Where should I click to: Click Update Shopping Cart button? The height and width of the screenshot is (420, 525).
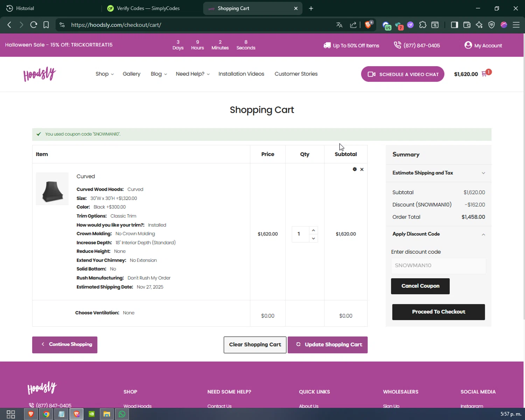(x=328, y=345)
